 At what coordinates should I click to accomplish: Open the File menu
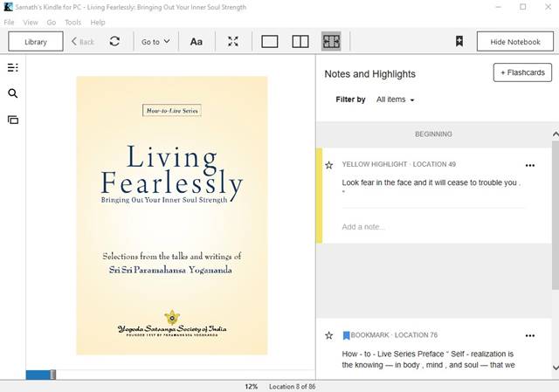[x=9, y=23]
